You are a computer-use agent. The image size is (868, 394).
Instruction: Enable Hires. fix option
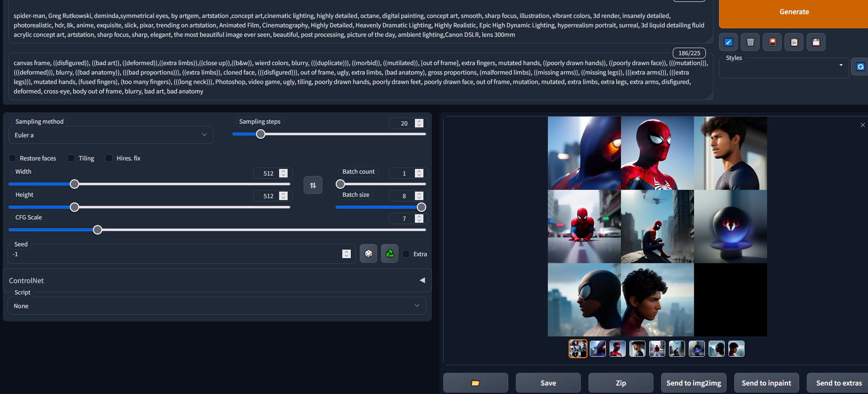pos(109,158)
